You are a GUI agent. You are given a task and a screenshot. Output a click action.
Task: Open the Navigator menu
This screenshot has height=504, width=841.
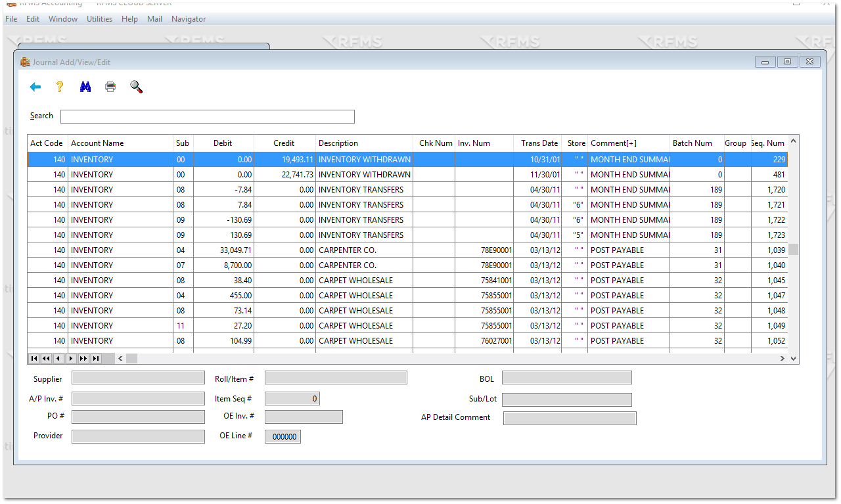(189, 19)
